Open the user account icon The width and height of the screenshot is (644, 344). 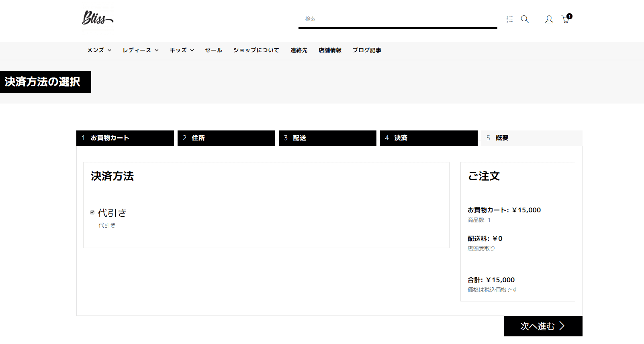(x=549, y=19)
